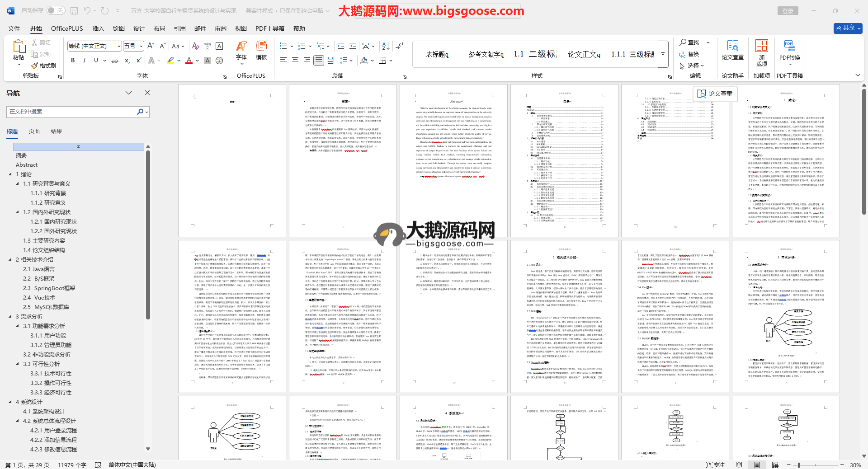Click the 共享 share button

click(848, 28)
